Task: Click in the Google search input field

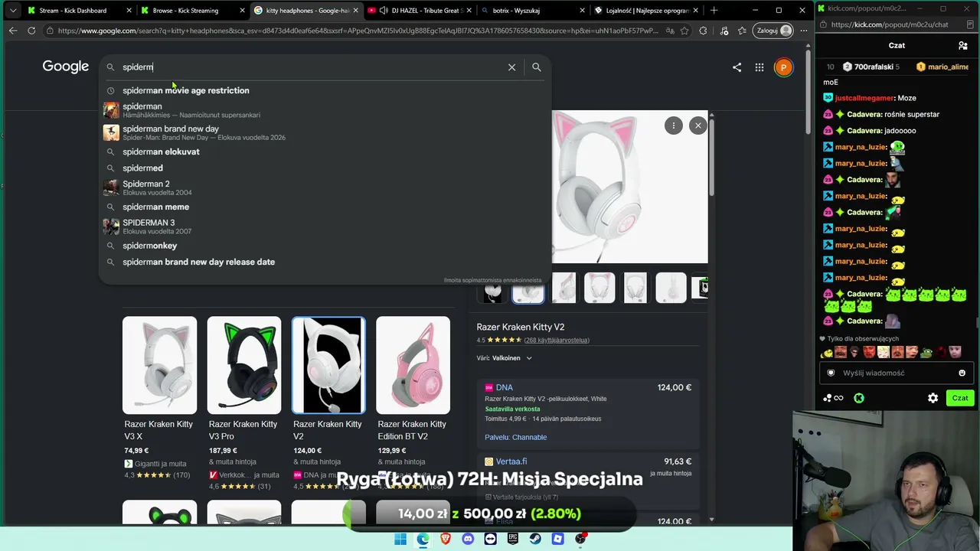Action: (x=310, y=67)
